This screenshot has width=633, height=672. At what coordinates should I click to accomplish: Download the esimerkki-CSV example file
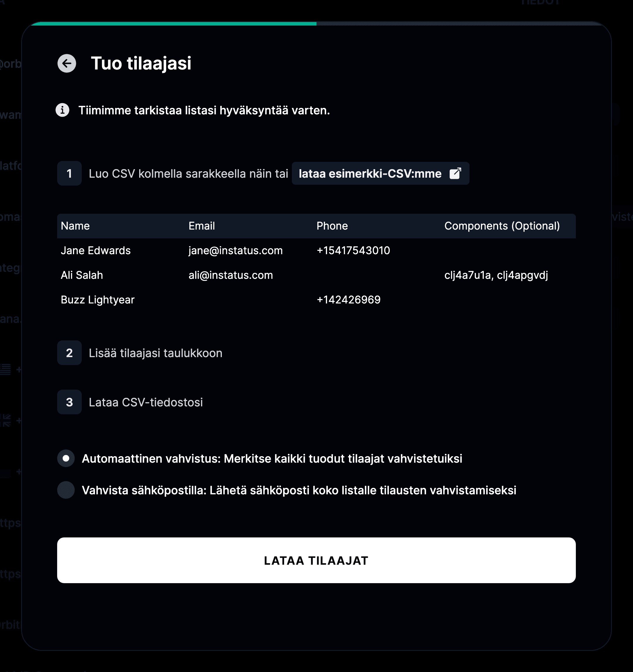(380, 173)
